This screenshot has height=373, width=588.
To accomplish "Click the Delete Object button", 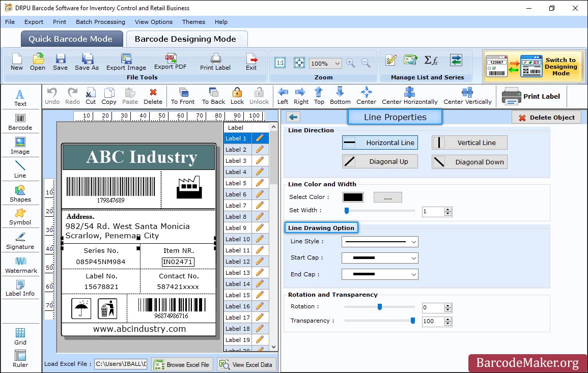I will coord(546,118).
